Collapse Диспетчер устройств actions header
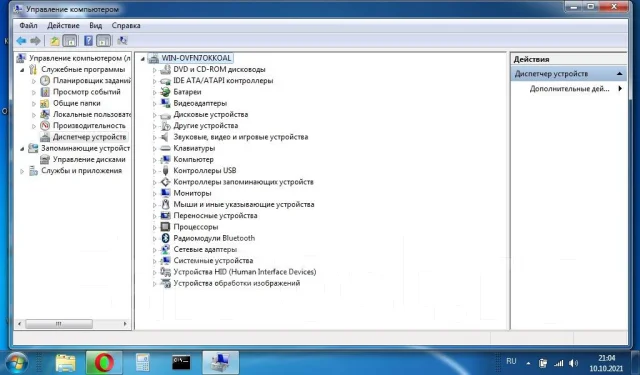The width and height of the screenshot is (640, 375). (x=620, y=74)
